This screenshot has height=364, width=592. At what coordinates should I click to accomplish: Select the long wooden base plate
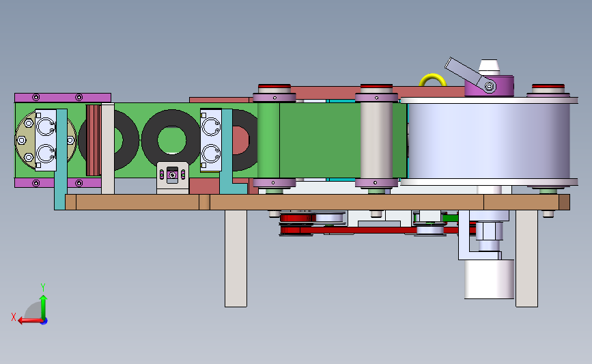point(317,202)
